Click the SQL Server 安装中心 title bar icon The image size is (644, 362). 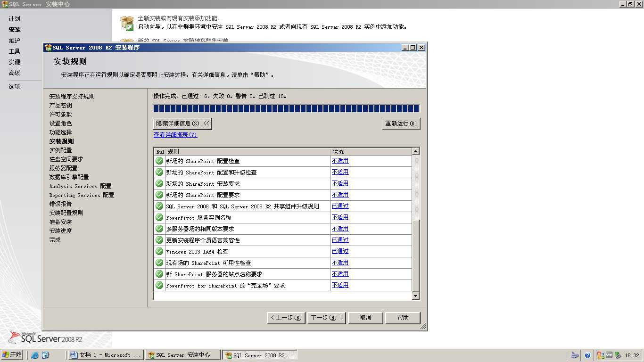point(5,4)
